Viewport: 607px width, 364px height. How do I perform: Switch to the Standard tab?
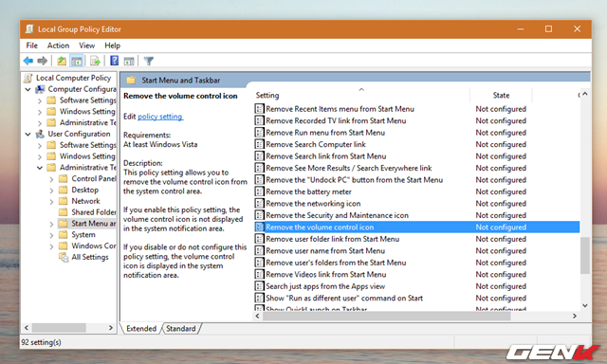pyautogui.click(x=181, y=328)
